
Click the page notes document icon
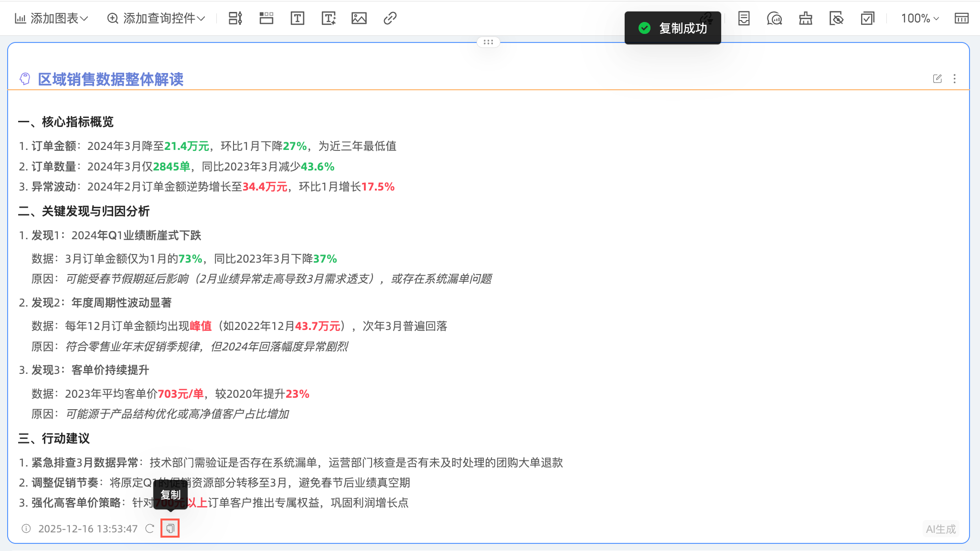[744, 19]
